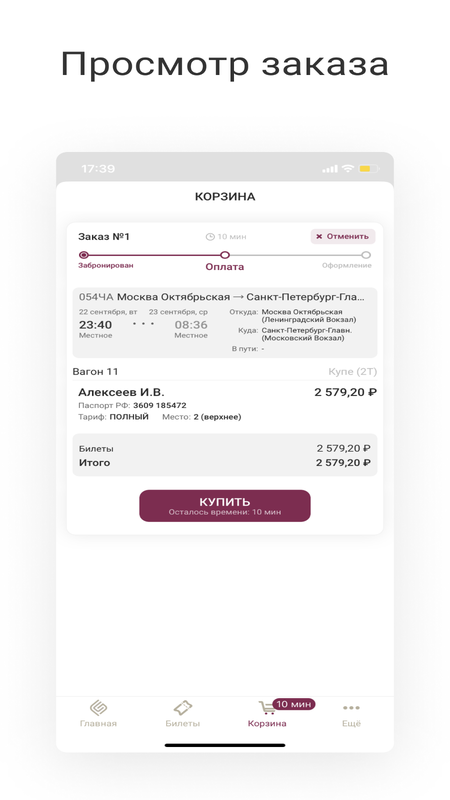Select the Оформление progress step marker
The image size is (450, 800).
click(366, 255)
